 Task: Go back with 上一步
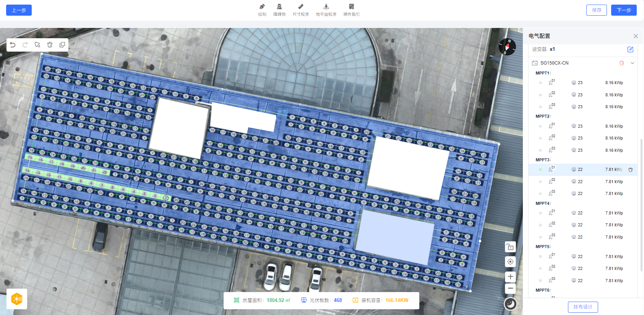(x=19, y=10)
